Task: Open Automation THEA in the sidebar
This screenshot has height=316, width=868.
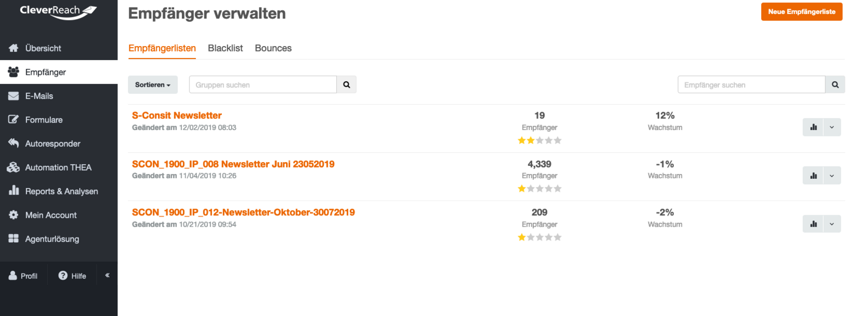Action: click(x=58, y=167)
